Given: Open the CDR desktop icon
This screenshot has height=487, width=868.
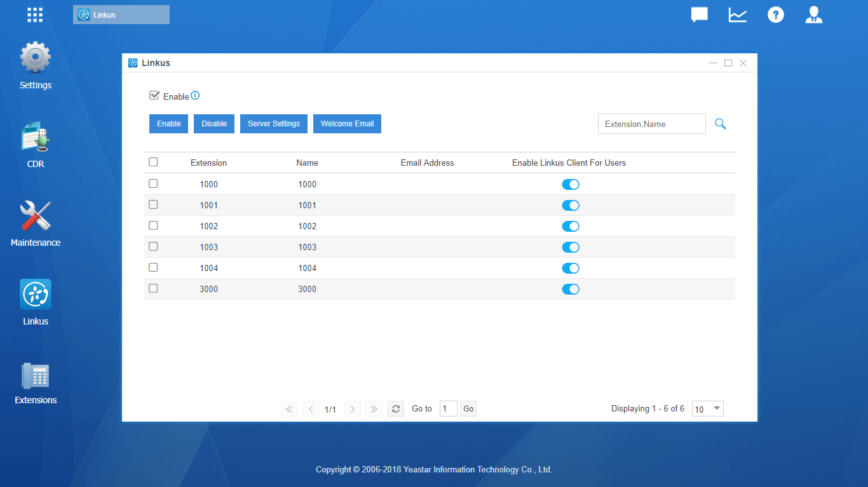Looking at the screenshot, I should pyautogui.click(x=36, y=145).
